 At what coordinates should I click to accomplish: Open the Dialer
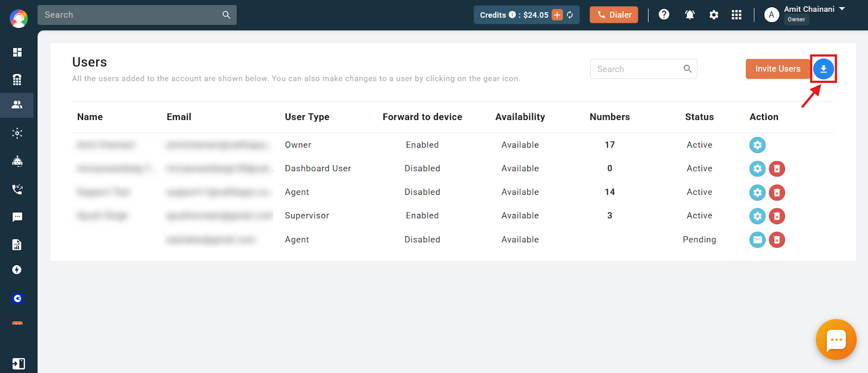coord(614,15)
